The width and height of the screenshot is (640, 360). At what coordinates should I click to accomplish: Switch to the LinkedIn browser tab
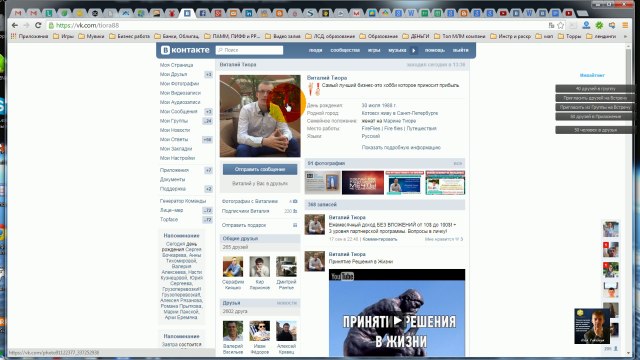pos(249,13)
